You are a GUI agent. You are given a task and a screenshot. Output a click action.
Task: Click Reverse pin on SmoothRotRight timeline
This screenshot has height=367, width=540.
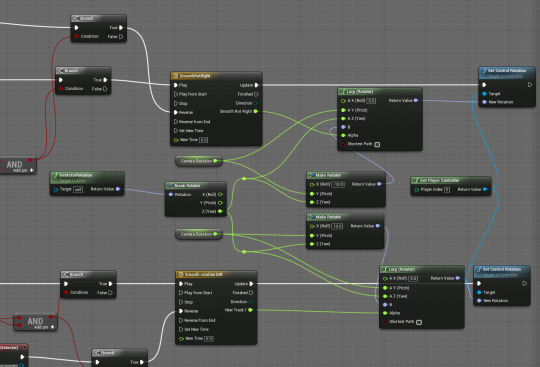click(176, 112)
